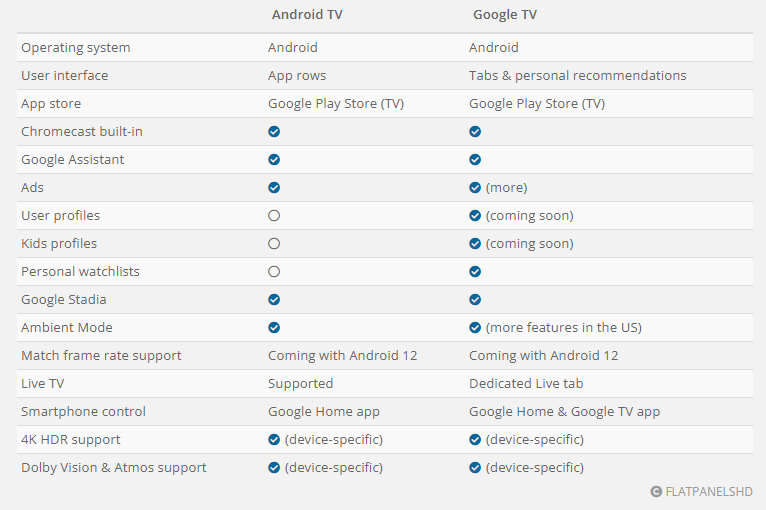Select empty circle for Android TV Personal watchlists

point(274,272)
